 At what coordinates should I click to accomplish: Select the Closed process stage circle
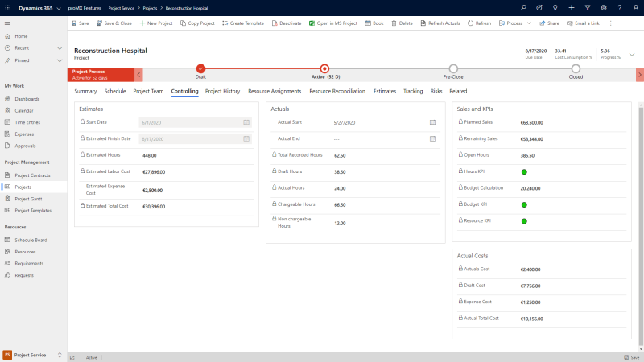click(x=576, y=69)
